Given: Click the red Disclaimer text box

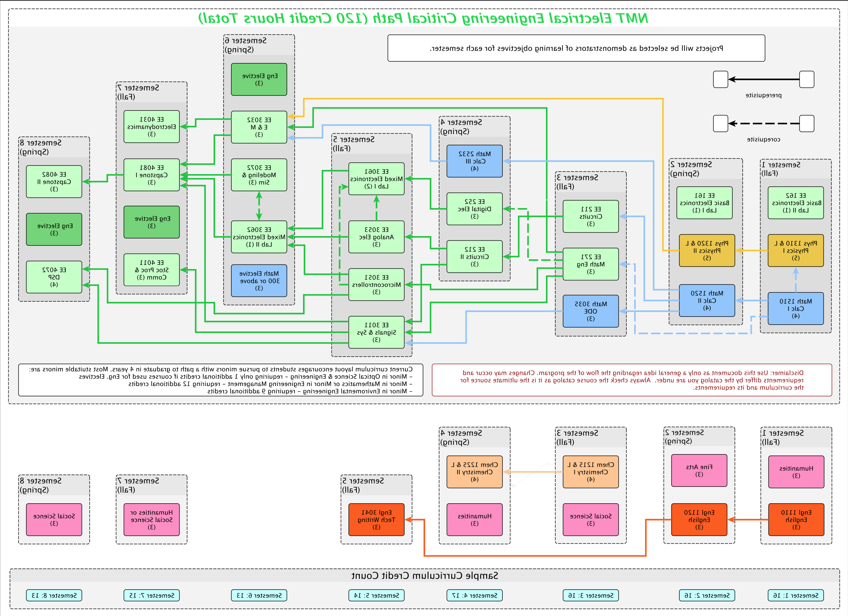Looking at the screenshot, I should 632,380.
